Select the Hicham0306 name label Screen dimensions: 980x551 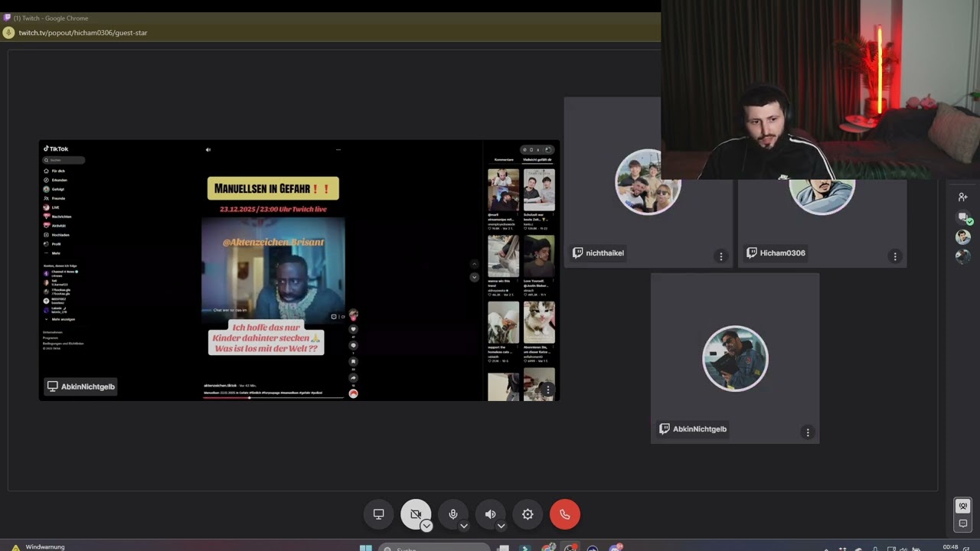(x=776, y=253)
